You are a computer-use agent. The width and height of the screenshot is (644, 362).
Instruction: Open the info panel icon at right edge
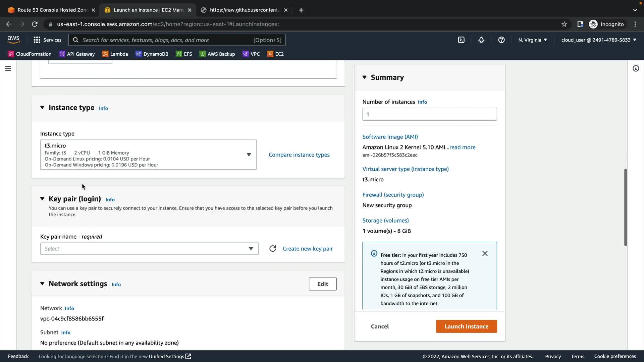point(636,68)
